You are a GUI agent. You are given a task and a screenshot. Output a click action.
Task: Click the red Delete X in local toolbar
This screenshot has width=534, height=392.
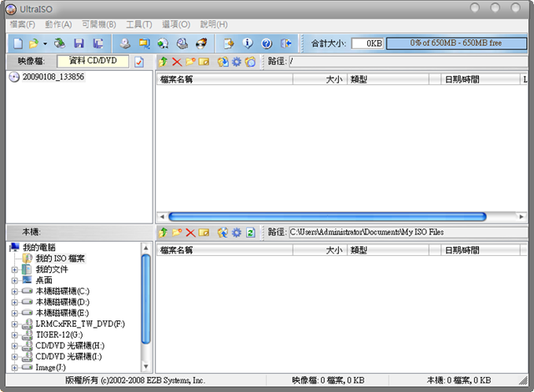click(190, 233)
